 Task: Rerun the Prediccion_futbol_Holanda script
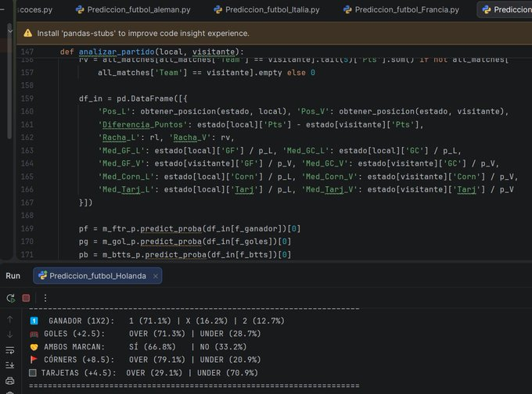10,298
